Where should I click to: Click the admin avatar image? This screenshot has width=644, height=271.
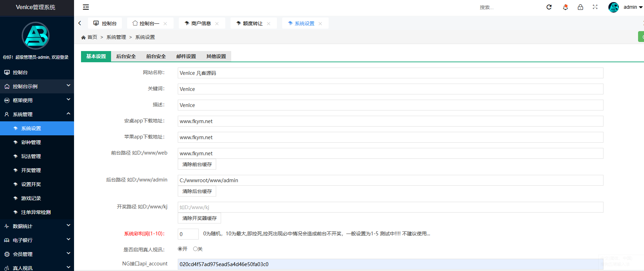point(613,7)
